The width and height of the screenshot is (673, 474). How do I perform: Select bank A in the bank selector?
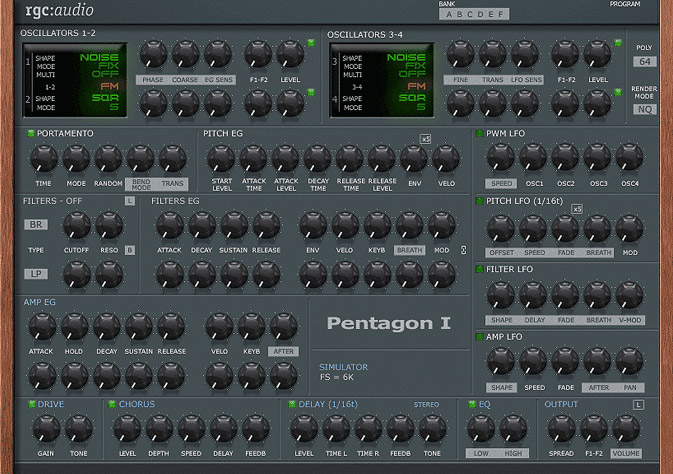coord(451,14)
